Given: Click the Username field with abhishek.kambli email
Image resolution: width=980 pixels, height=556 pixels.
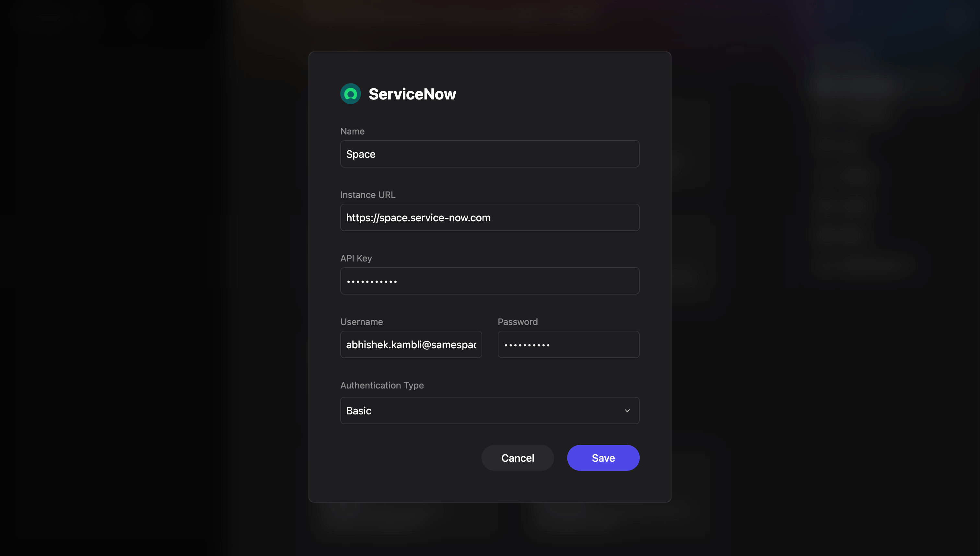Looking at the screenshot, I should (411, 344).
